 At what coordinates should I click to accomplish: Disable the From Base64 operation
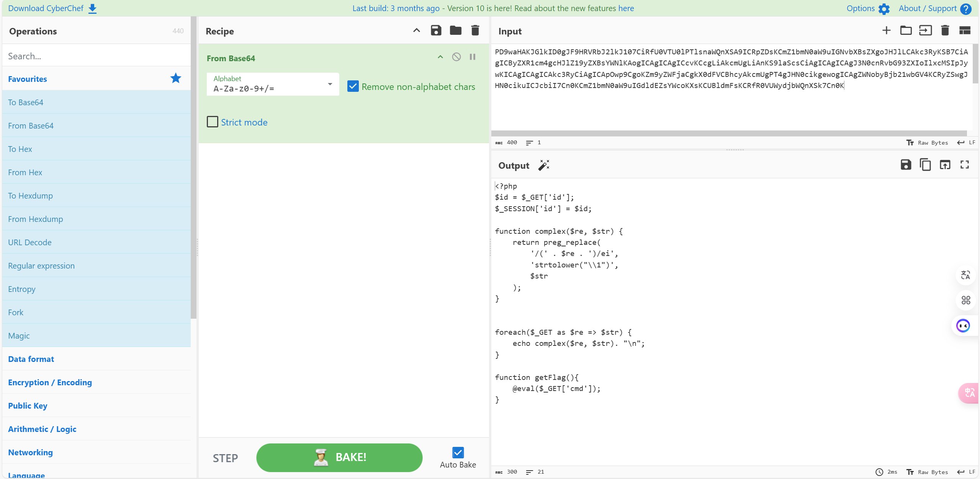[456, 57]
